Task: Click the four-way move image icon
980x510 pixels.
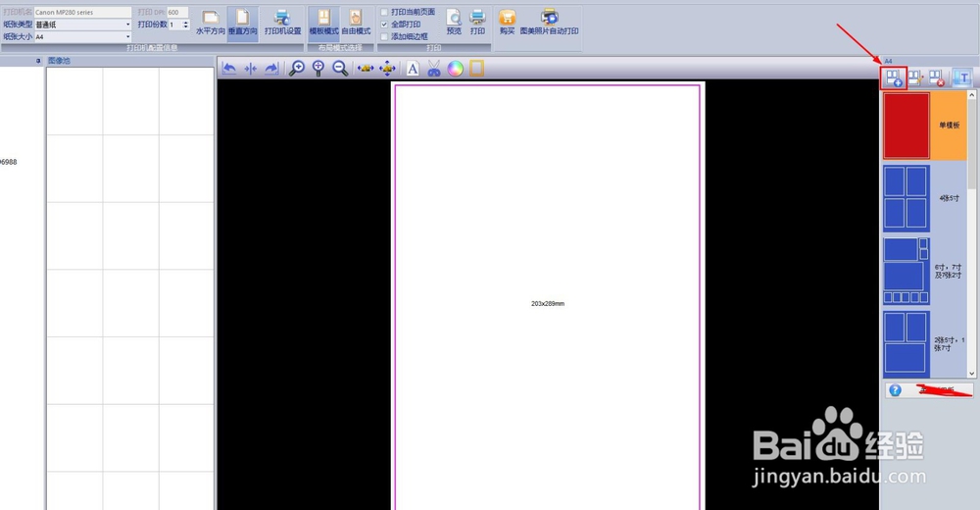Action: click(x=387, y=69)
